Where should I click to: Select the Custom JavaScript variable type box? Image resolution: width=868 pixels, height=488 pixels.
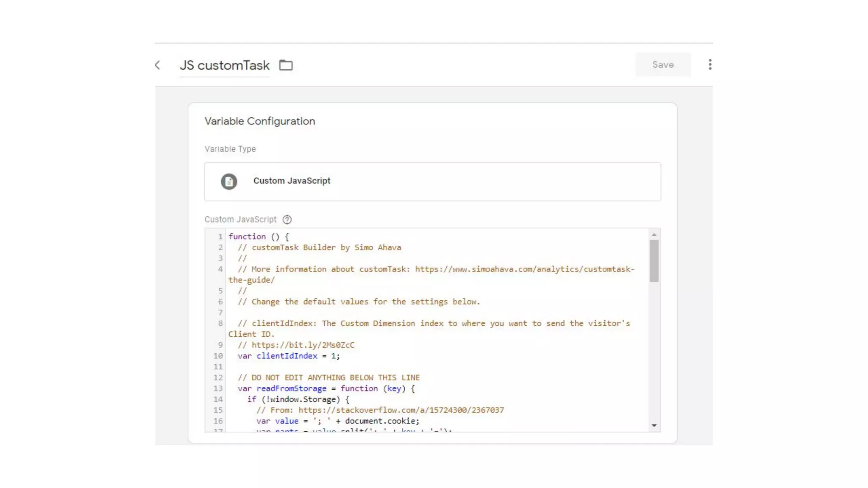432,181
